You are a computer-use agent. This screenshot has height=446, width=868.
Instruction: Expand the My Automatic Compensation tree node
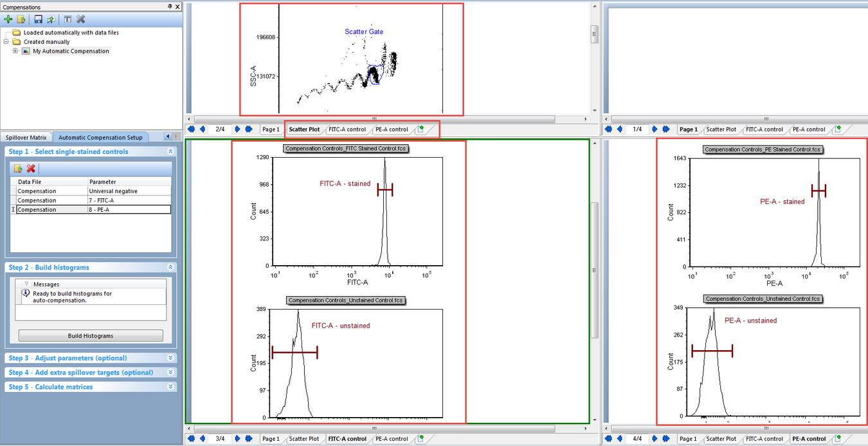15,51
